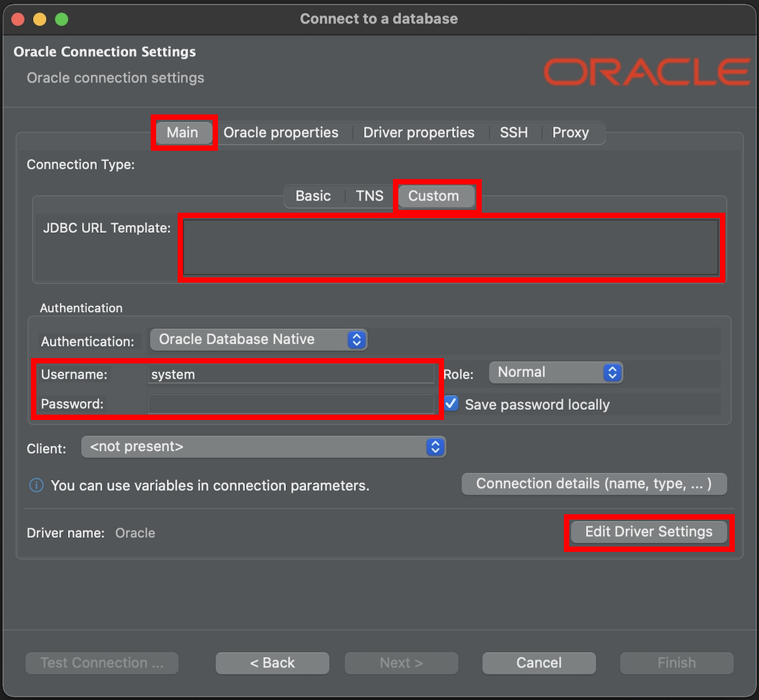Cancel the database connection dialog

click(539, 663)
